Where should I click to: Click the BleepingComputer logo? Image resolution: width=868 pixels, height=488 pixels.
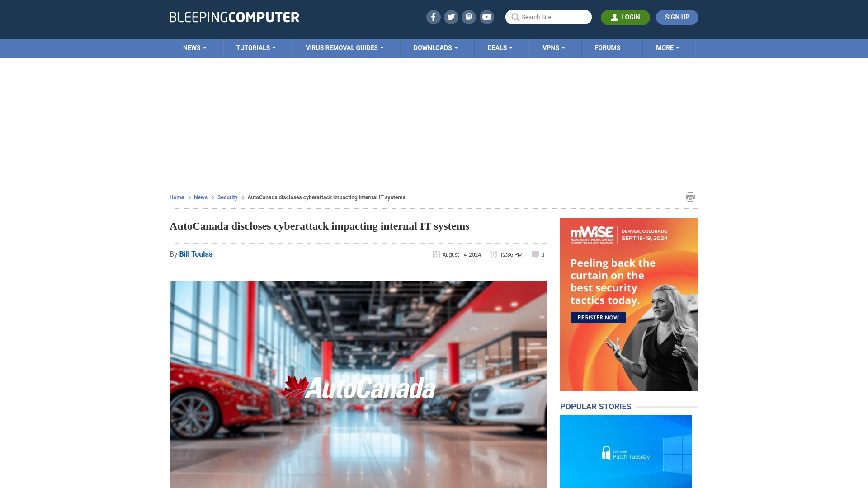point(234,17)
